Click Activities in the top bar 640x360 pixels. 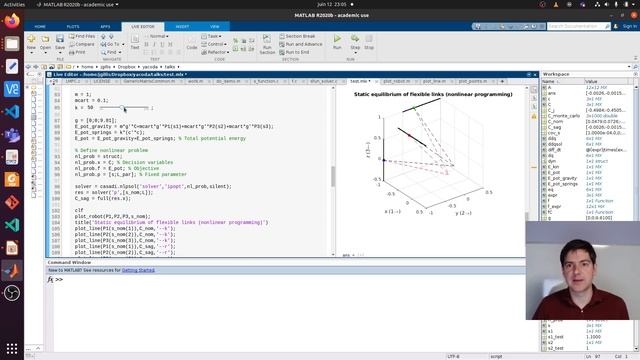point(14,4)
